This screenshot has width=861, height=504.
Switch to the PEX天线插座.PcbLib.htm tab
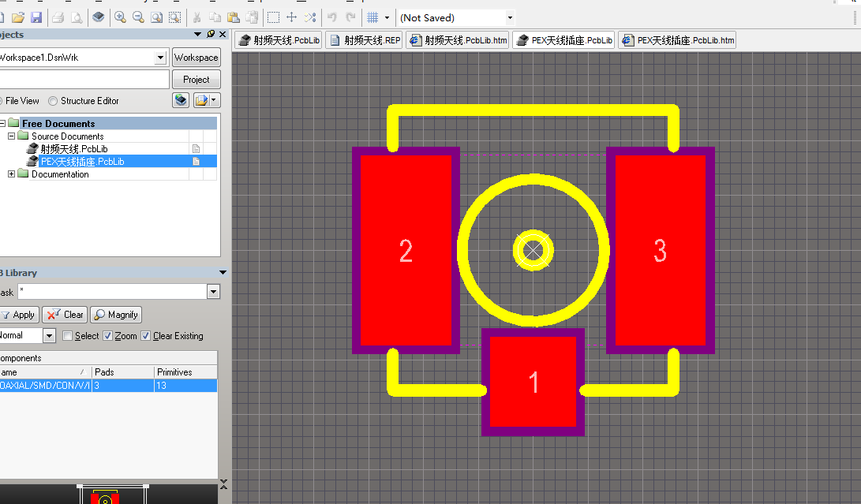[677, 40]
